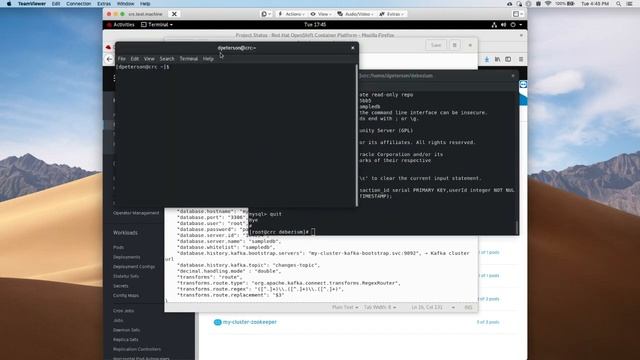Screen dimensions: 640x360
Task: Open my-cluster-zookeeper stateful set link
Action: (x=250, y=322)
